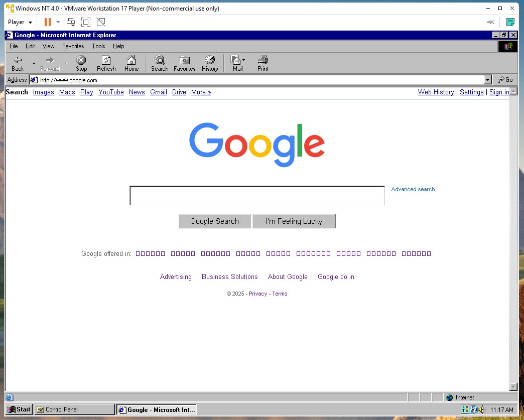
Task: Reload the page with Refresh icon
Action: pos(106,64)
